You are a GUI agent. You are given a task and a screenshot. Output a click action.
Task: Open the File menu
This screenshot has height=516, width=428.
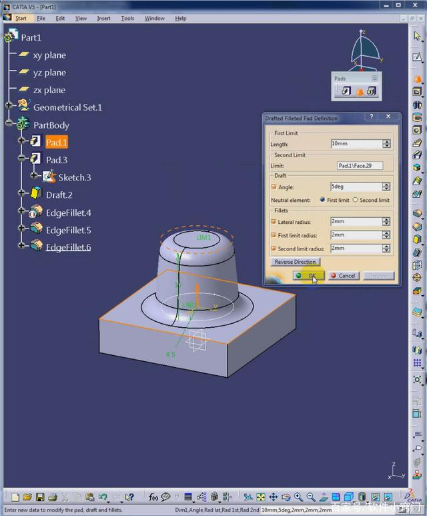coord(41,18)
